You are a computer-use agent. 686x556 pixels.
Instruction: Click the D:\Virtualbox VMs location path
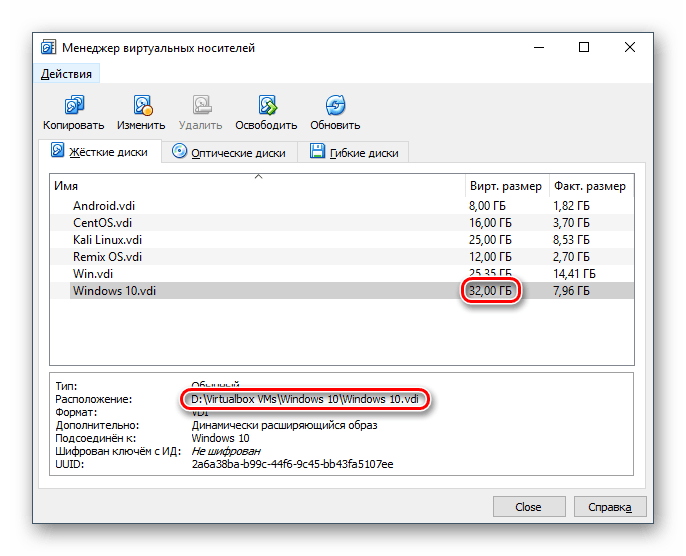(305, 399)
